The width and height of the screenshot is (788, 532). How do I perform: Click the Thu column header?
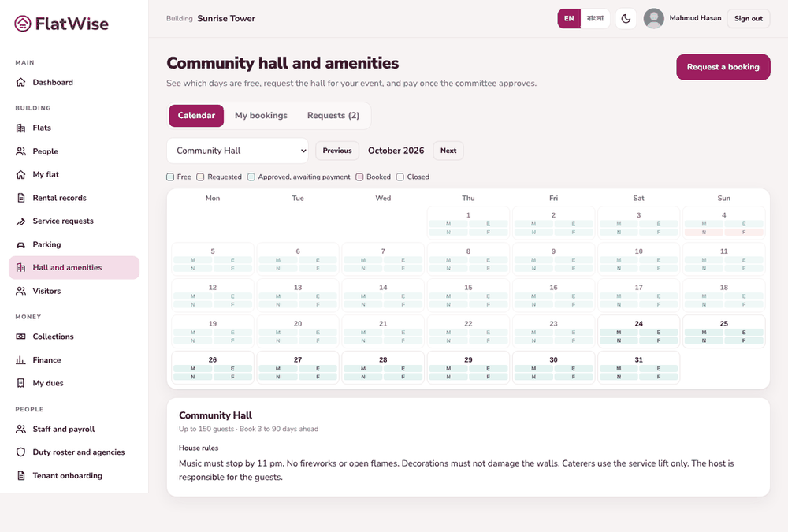pyautogui.click(x=468, y=198)
